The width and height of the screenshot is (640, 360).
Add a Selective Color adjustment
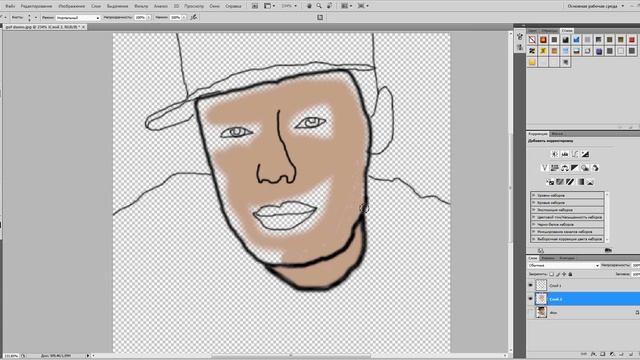[590, 182]
